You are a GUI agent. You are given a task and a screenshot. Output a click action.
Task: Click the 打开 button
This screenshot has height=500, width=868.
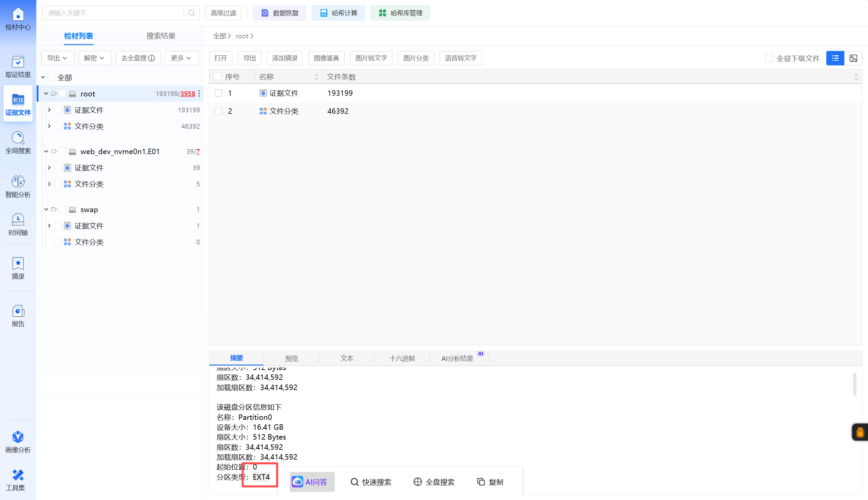click(x=220, y=58)
